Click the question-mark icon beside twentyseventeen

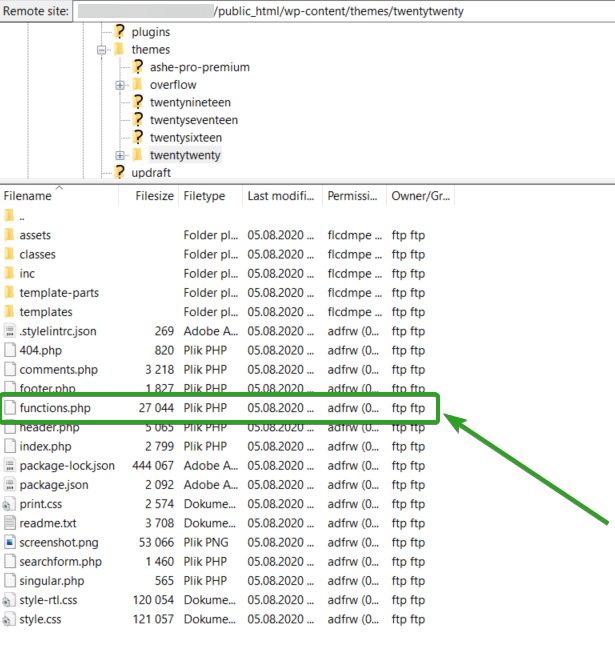138,119
